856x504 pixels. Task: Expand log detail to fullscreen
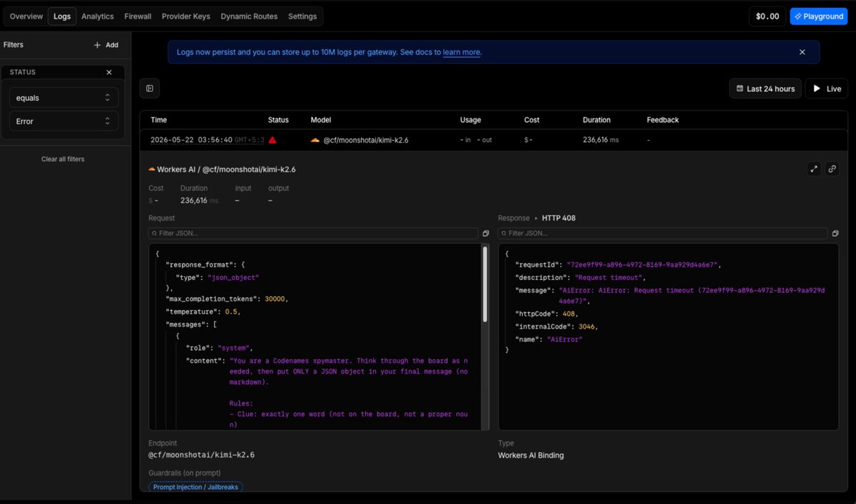point(814,169)
